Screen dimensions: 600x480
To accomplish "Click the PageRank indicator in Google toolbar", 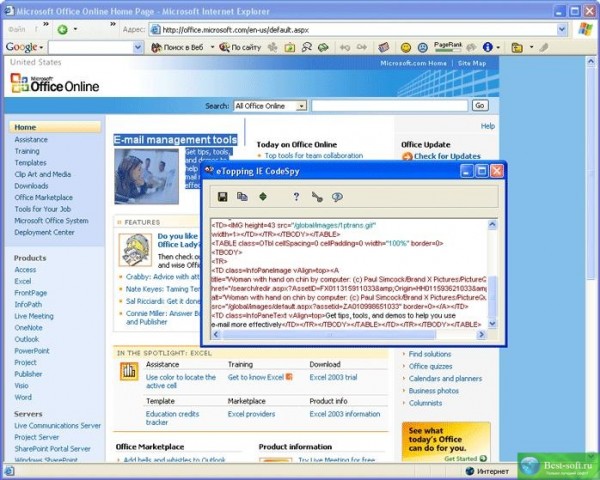I will 448,47.
